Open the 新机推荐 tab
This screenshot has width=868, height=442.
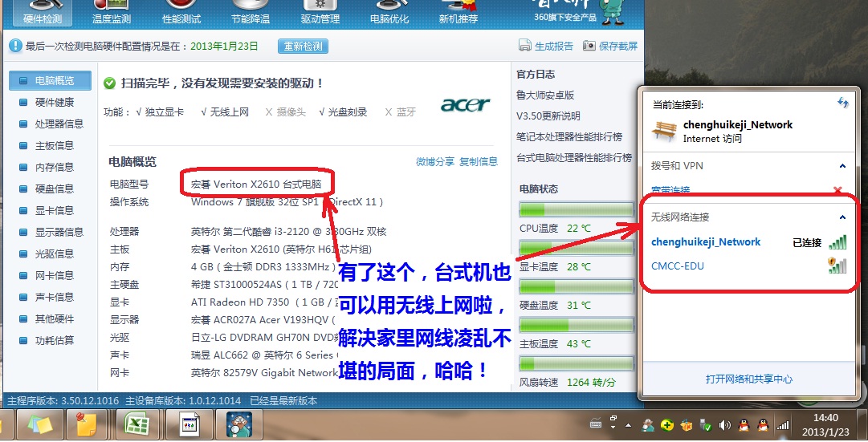pos(458,14)
